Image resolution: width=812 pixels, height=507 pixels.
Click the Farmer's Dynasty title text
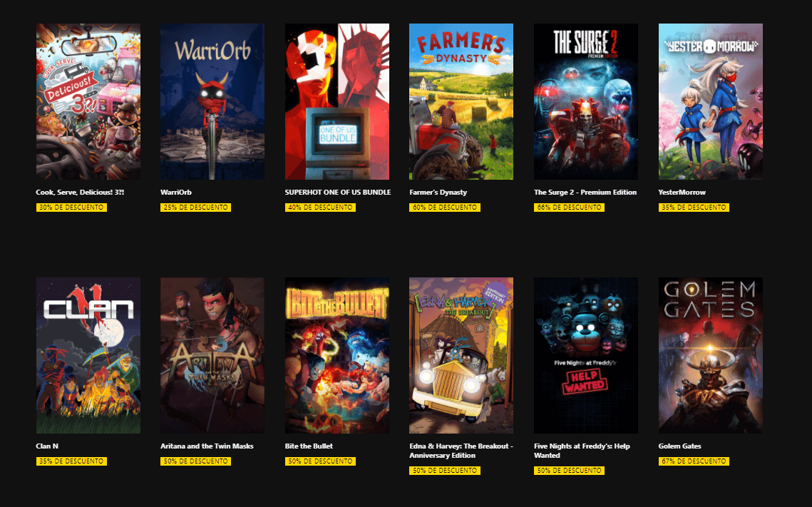(438, 192)
